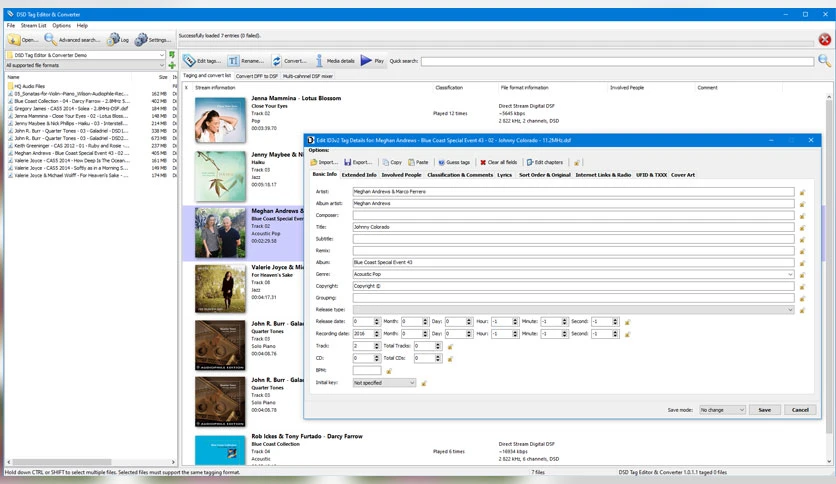The width and height of the screenshot is (836, 484).
Task: Click the Save button
Action: 765,410
